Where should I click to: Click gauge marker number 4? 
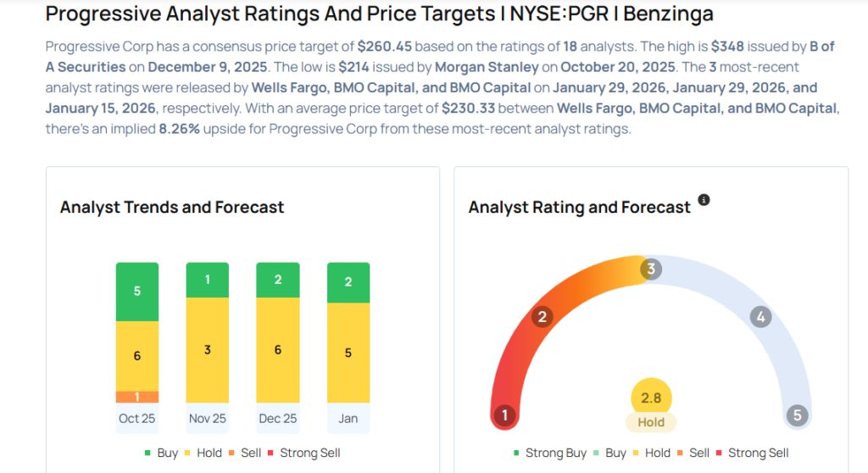[x=760, y=317]
